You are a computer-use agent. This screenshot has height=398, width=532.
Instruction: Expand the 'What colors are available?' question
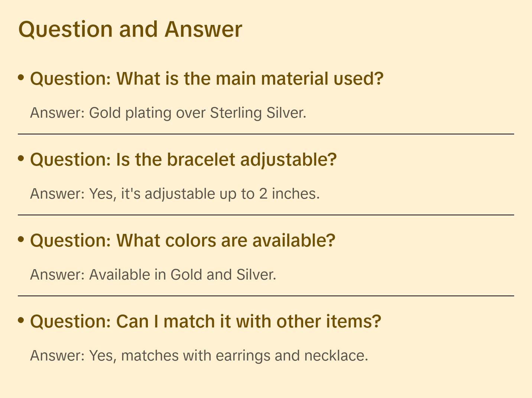(x=183, y=241)
